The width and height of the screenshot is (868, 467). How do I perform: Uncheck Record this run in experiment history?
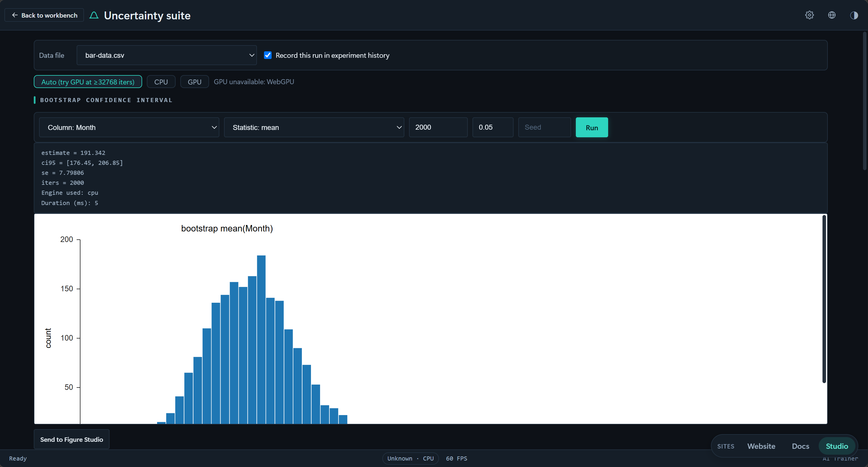click(268, 55)
